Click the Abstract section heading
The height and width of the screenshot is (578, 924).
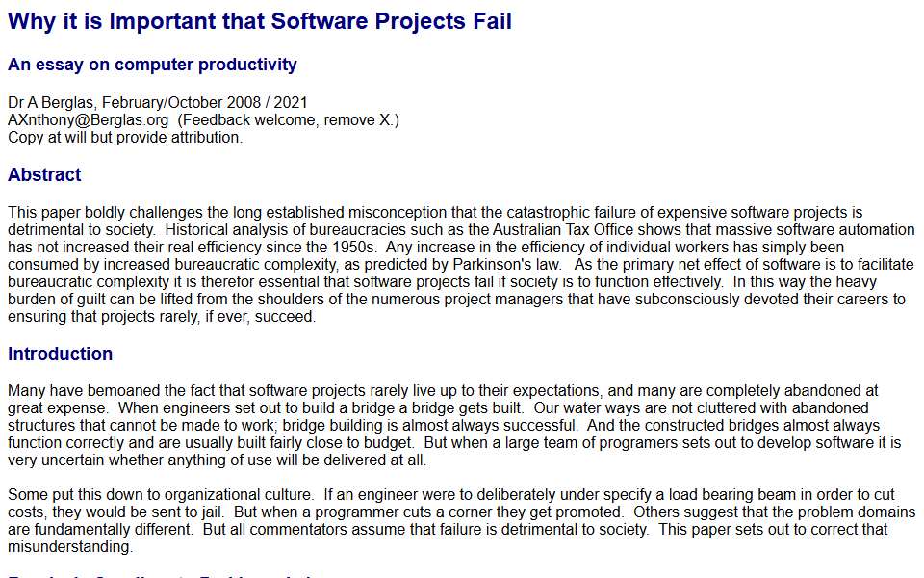[x=44, y=174]
